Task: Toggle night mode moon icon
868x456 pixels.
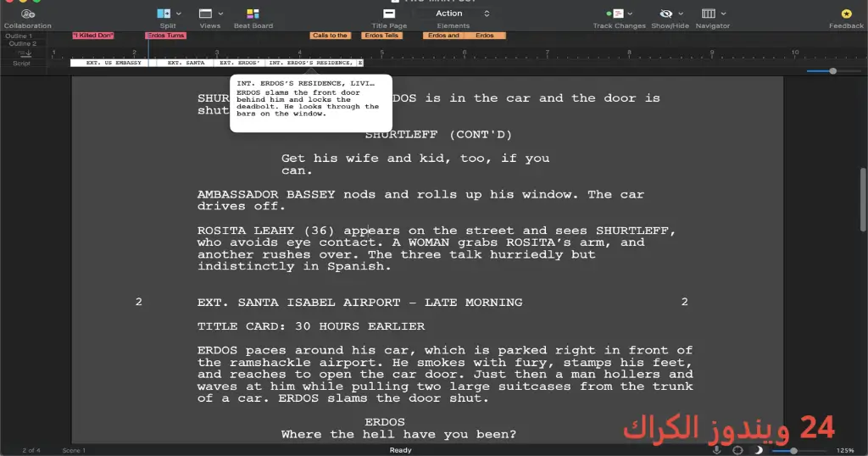Action: tap(759, 450)
